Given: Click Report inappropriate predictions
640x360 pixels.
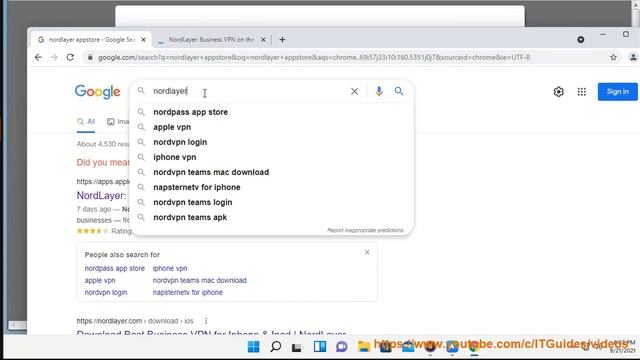Looking at the screenshot, I should pyautogui.click(x=365, y=230).
